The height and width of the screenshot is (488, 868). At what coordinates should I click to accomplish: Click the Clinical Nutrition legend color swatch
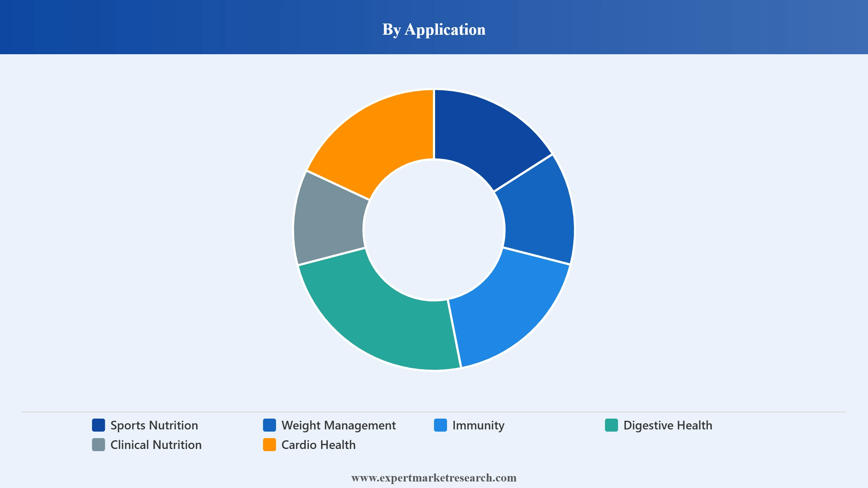coord(98,445)
